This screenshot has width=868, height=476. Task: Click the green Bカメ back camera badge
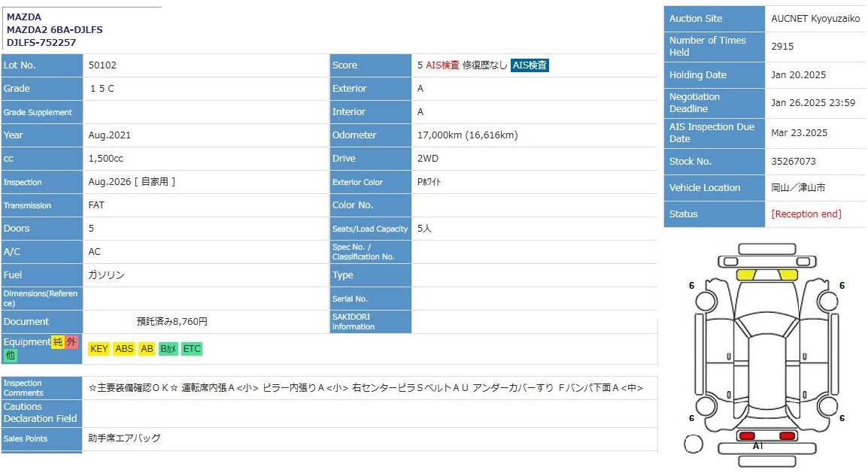168,349
